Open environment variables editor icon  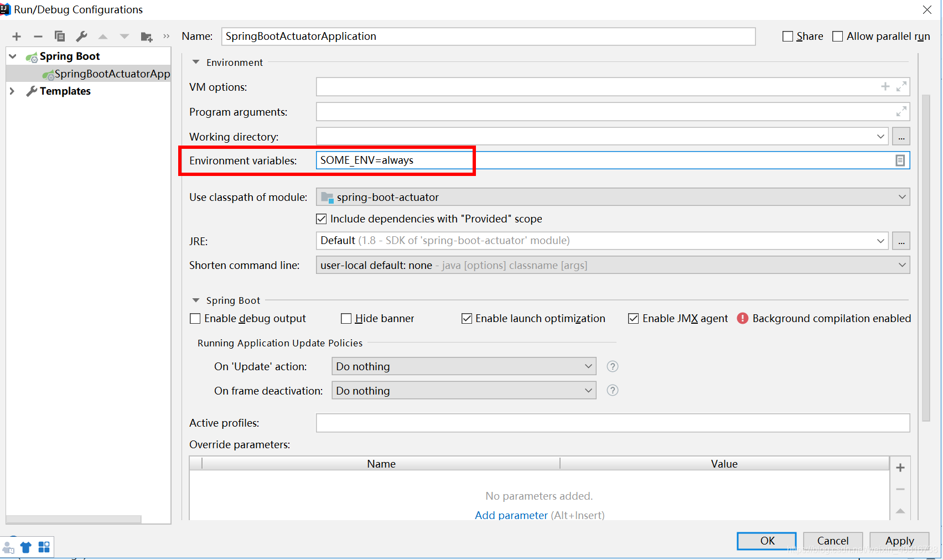(900, 160)
